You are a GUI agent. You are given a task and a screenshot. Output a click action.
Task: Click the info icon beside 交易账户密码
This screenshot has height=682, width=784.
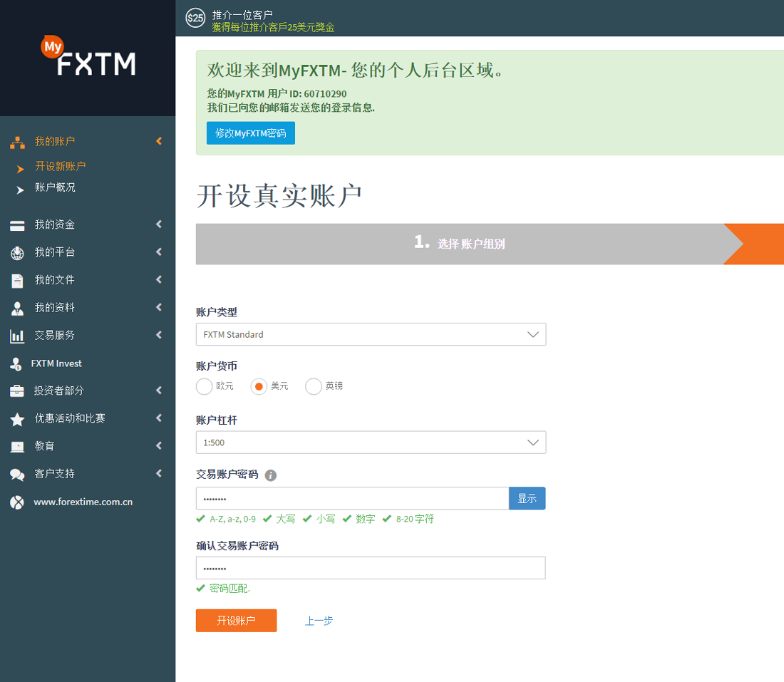[271, 475]
